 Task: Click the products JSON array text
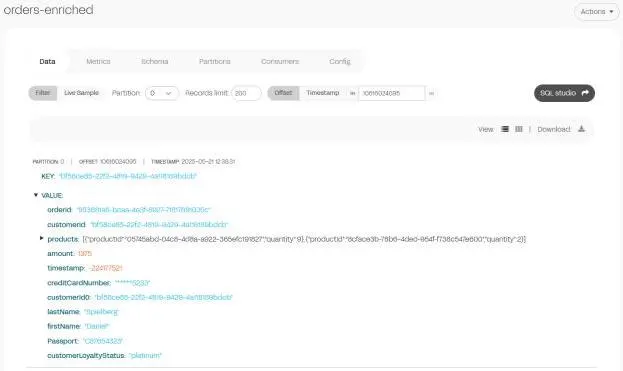pyautogui.click(x=304, y=239)
